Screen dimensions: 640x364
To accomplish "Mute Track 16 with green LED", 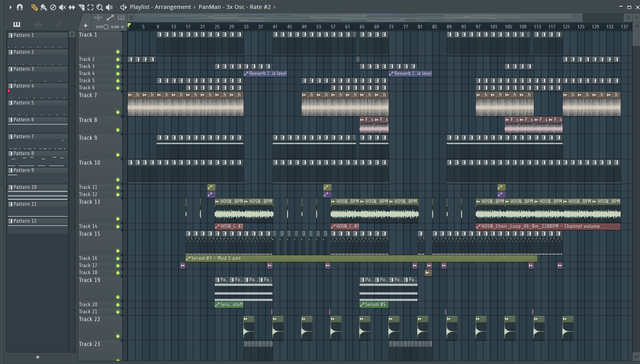I will (118, 258).
